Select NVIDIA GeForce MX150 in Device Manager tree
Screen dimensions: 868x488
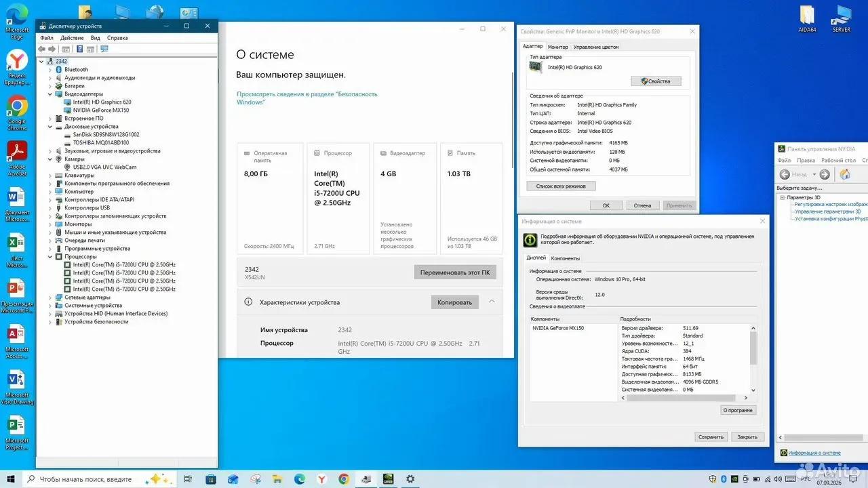click(x=101, y=110)
